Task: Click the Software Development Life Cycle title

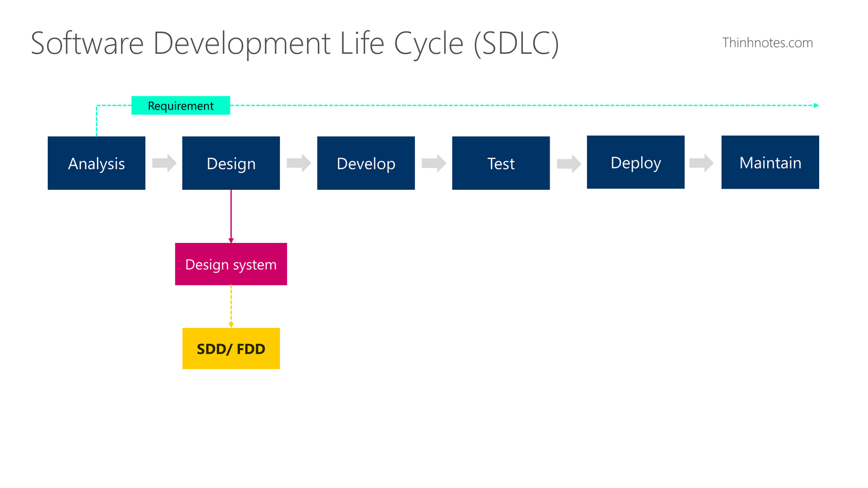Action: click(295, 44)
